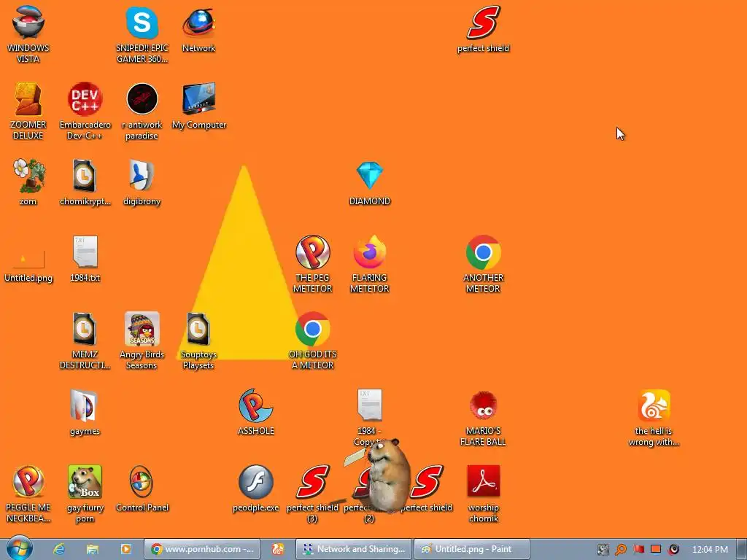
Task: Select the hamster Box icon
Action: (85, 494)
